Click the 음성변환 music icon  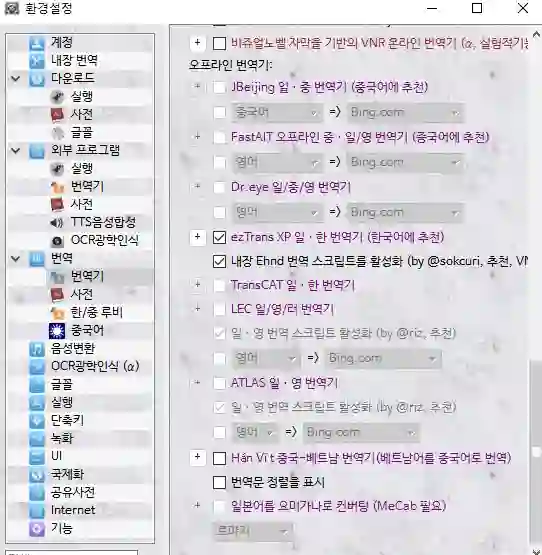coord(36,349)
